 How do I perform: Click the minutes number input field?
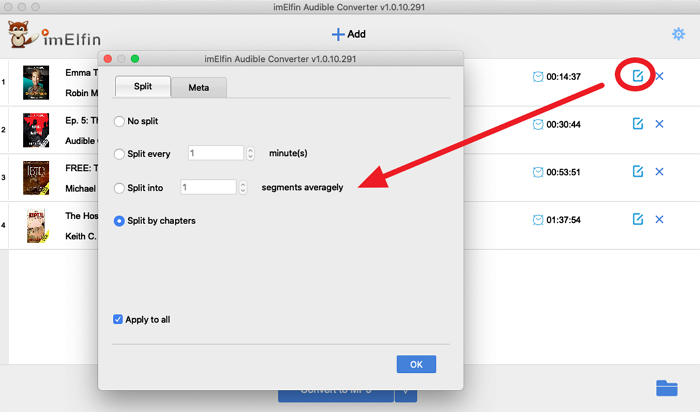216,153
